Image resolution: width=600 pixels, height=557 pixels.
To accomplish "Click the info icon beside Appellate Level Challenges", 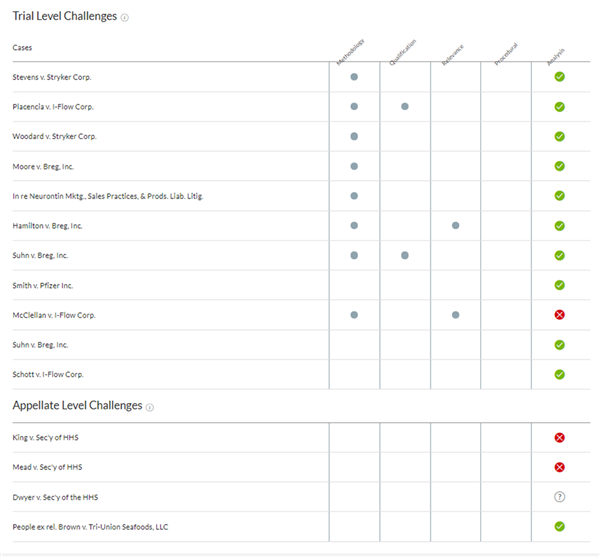I will tap(150, 407).
